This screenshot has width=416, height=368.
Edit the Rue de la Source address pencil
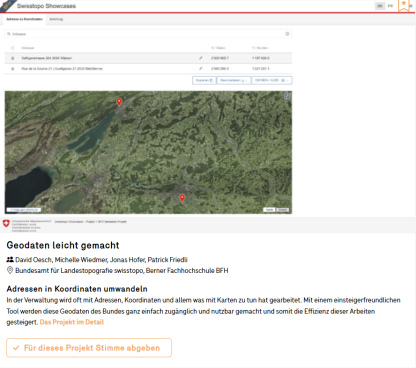tap(201, 68)
